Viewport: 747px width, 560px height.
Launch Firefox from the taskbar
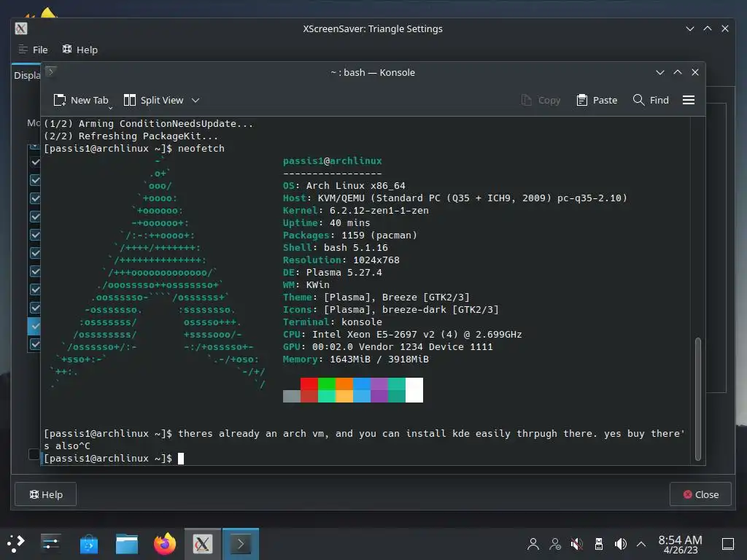(x=165, y=544)
